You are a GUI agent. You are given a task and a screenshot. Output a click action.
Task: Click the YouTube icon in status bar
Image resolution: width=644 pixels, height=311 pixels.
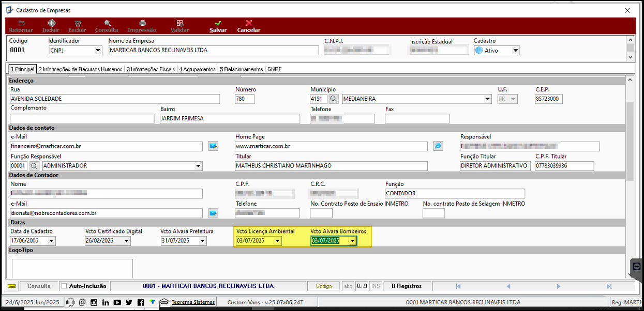click(117, 302)
